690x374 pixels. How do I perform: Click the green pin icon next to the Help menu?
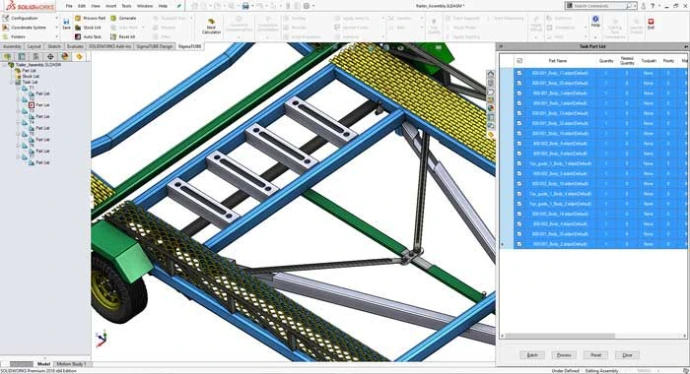click(x=179, y=6)
